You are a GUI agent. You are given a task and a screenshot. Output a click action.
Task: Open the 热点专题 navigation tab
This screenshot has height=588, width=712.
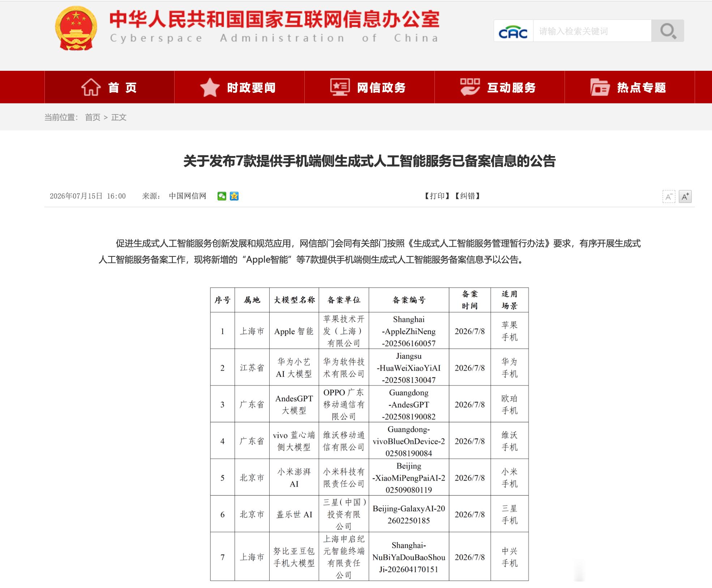(x=630, y=87)
